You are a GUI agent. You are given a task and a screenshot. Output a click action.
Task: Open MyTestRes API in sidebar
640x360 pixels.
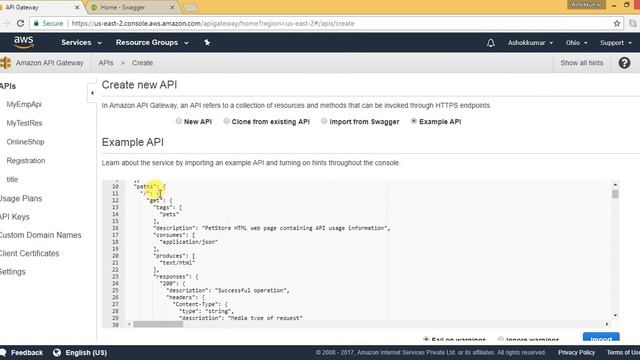24,123
